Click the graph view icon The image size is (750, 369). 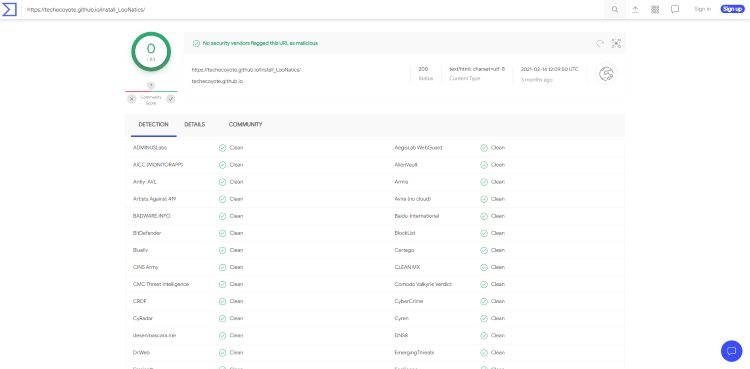pyautogui.click(x=616, y=44)
